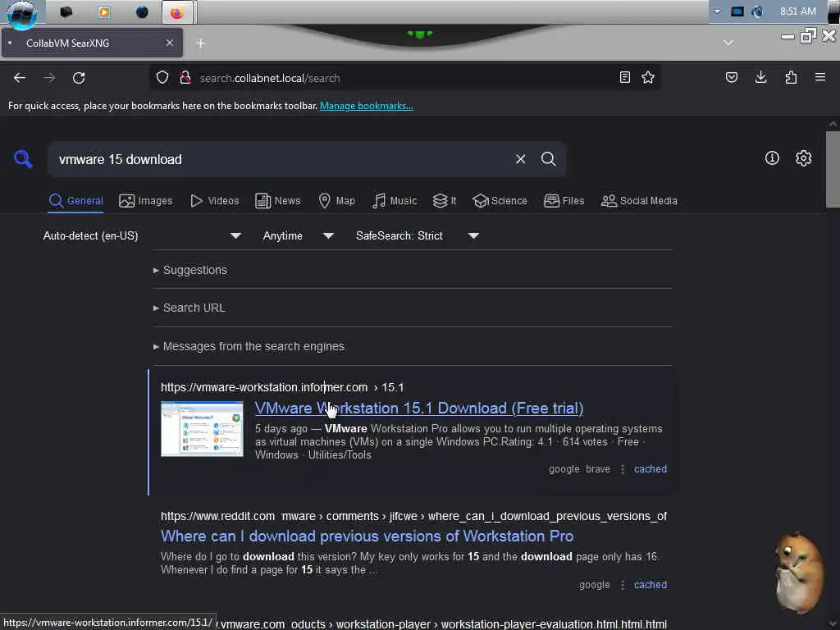Go back with the browser back arrow
Image resolution: width=840 pixels, height=630 pixels.
pyautogui.click(x=20, y=78)
